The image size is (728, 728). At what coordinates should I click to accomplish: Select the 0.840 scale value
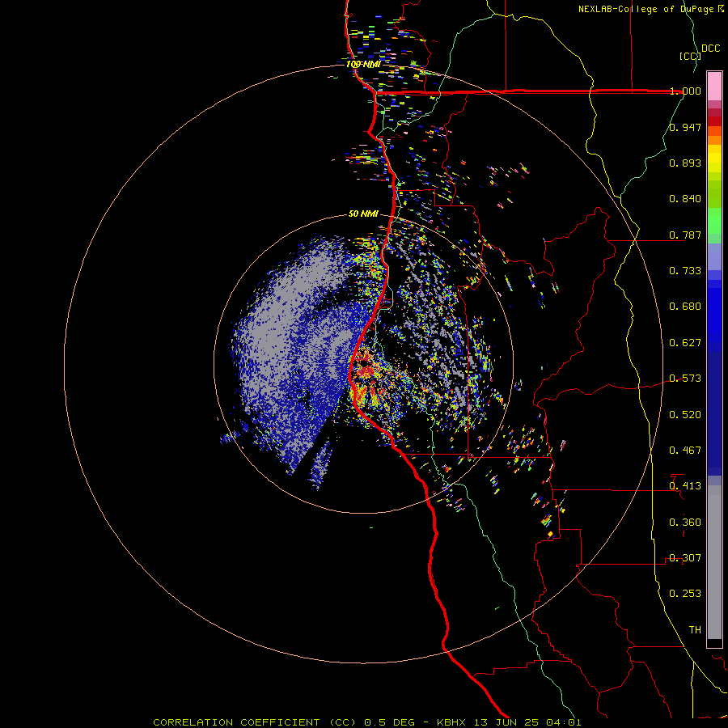685,199
